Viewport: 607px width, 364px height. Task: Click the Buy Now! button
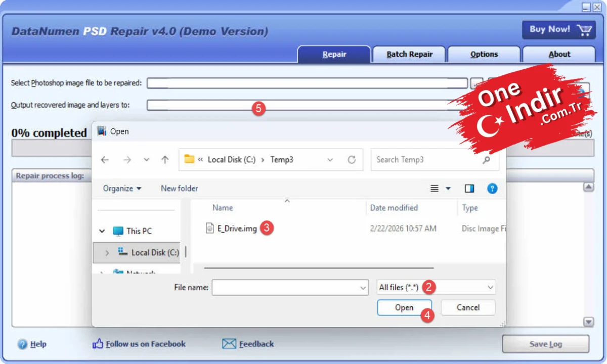coord(558,30)
